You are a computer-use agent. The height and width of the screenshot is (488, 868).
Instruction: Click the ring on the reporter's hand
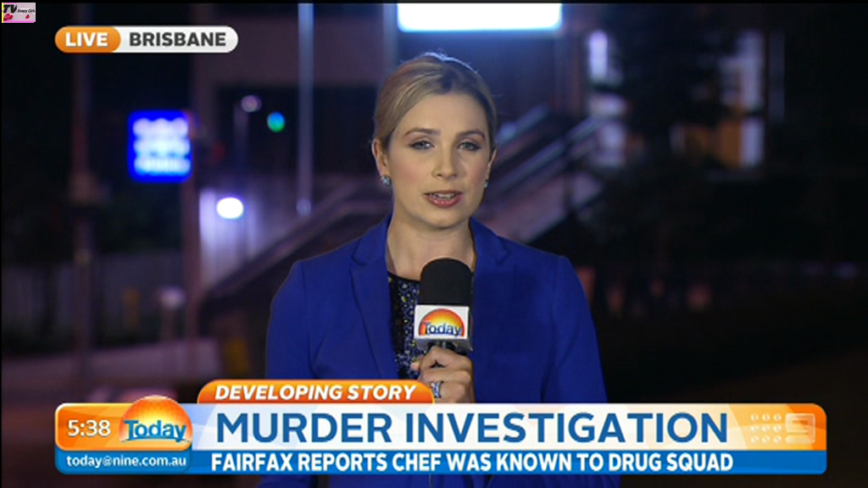point(437,390)
